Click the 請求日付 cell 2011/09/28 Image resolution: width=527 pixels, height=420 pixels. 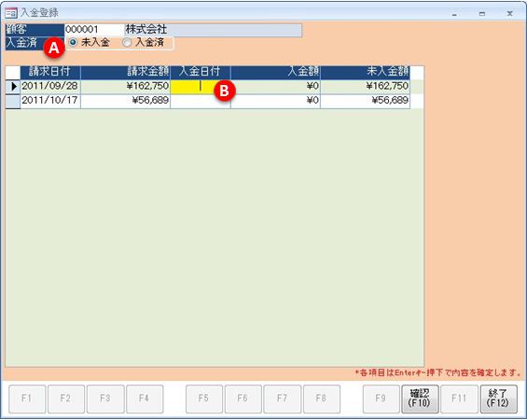50,87
